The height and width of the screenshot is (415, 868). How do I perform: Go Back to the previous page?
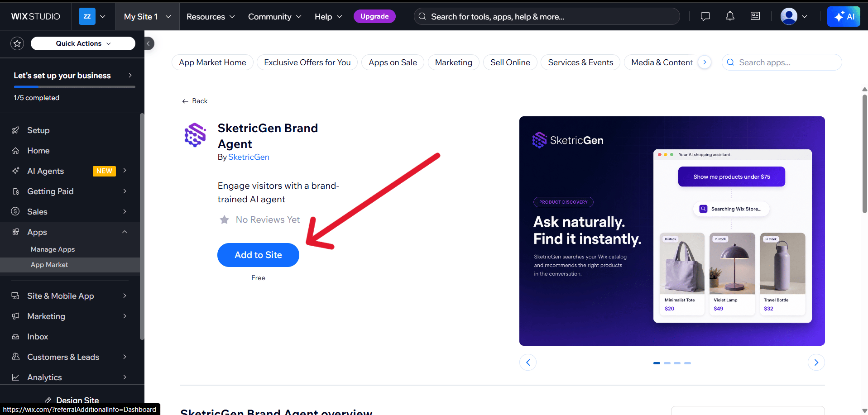click(195, 101)
